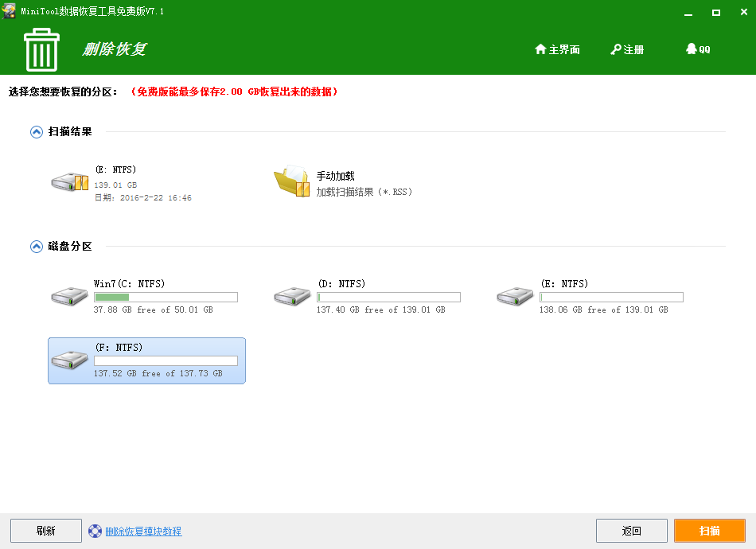The image size is (756, 549).
Task: Click the D: drive usage bar
Action: point(388,297)
